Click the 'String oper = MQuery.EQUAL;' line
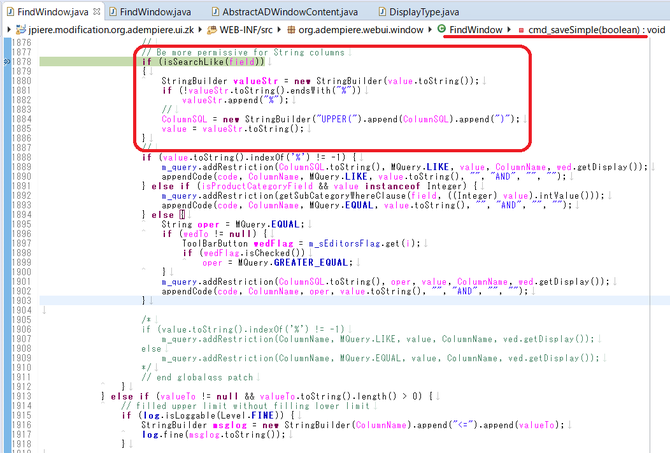 click(233, 224)
